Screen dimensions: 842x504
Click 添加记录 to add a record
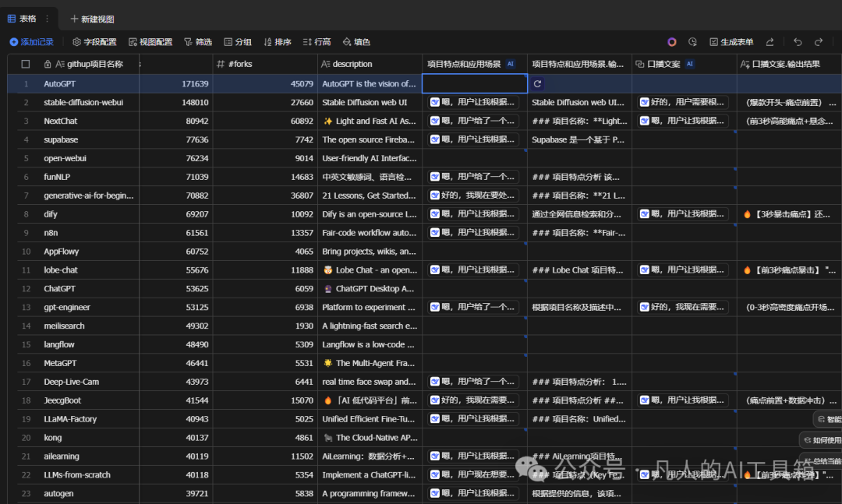pos(32,42)
